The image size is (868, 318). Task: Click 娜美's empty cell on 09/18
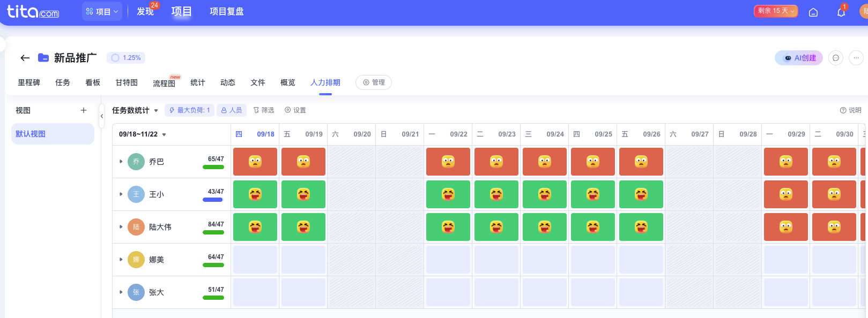coord(255,260)
